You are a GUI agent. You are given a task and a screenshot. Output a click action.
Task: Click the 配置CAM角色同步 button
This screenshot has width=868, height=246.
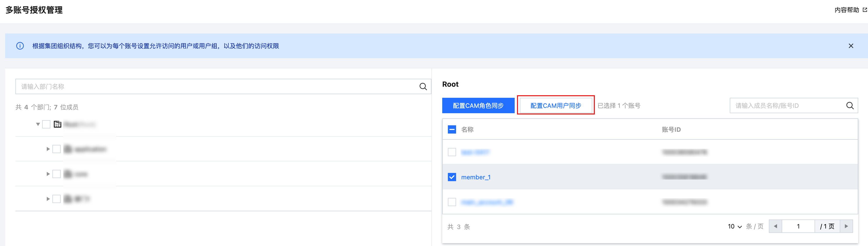click(478, 106)
